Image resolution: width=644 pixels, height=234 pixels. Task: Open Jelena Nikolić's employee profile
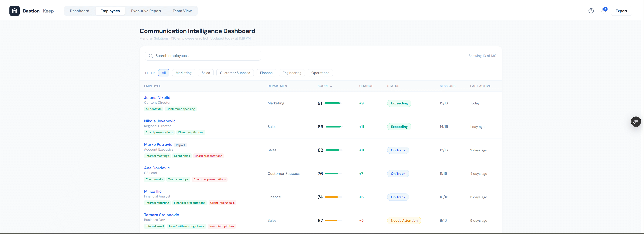coord(157,97)
